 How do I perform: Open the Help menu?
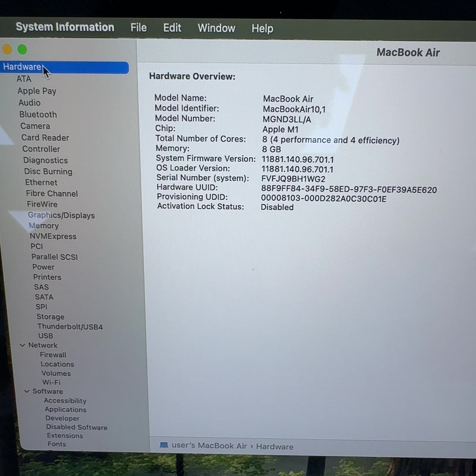(262, 29)
